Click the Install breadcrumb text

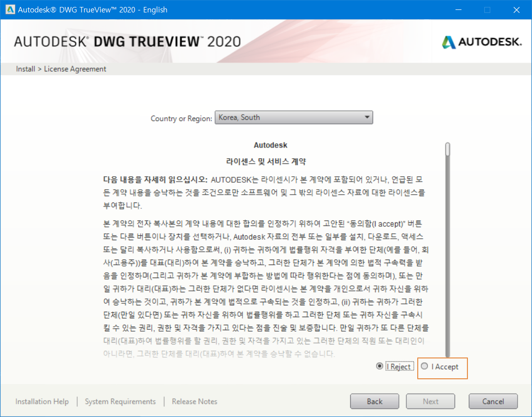25,69
